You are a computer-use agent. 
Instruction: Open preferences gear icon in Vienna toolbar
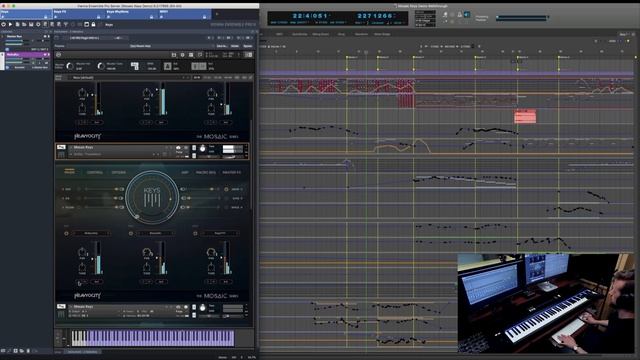[x=38, y=24]
